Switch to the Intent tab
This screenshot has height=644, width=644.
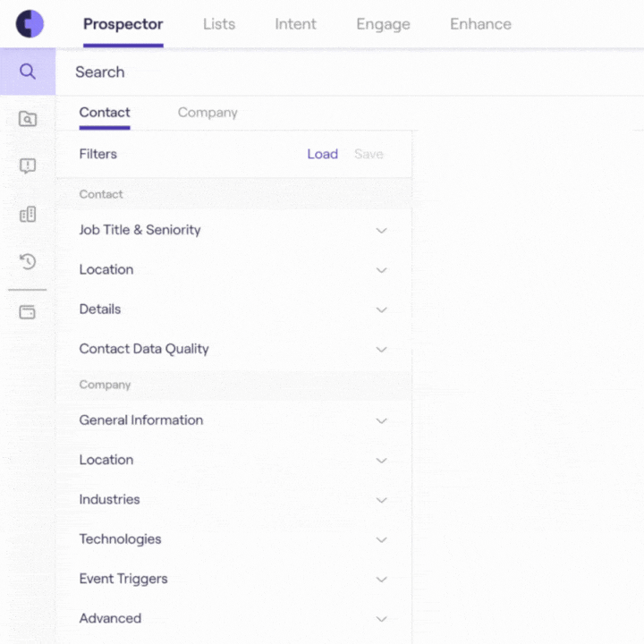coord(296,24)
